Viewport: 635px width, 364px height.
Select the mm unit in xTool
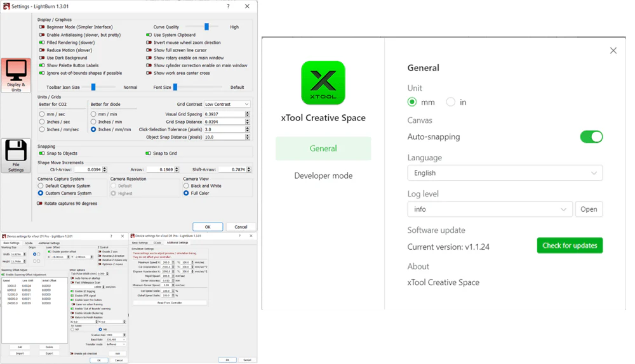coord(412,102)
